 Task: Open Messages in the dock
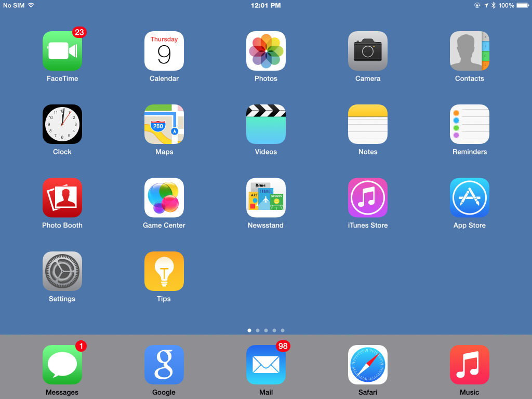point(62,365)
